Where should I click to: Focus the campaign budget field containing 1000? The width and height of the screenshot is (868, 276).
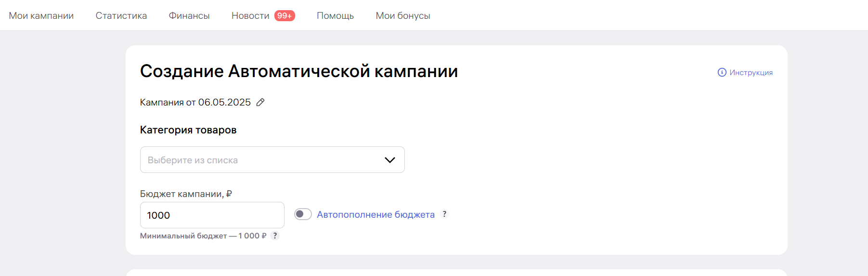click(212, 215)
